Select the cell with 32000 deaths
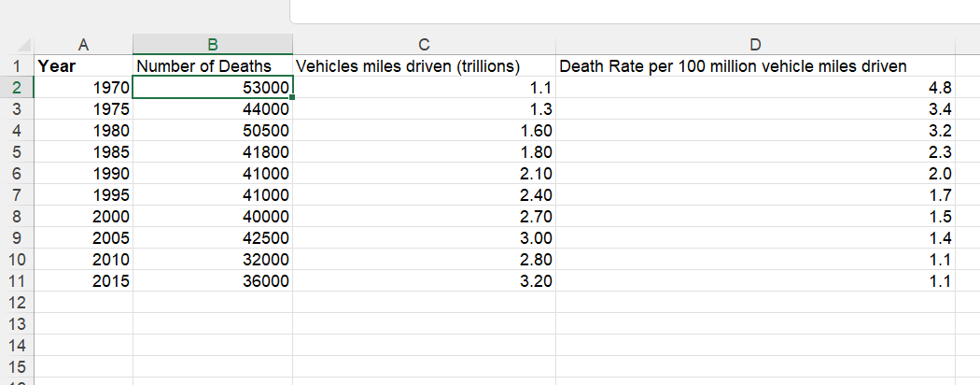The image size is (980, 385). (x=213, y=259)
